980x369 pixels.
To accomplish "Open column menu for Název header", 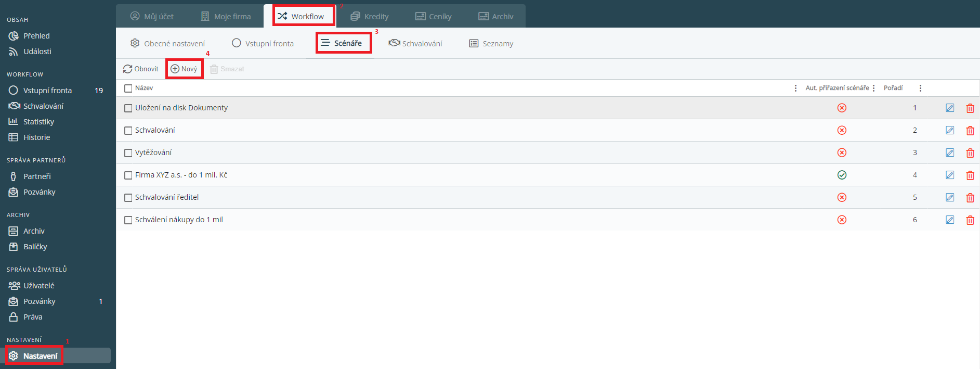I will (x=795, y=88).
